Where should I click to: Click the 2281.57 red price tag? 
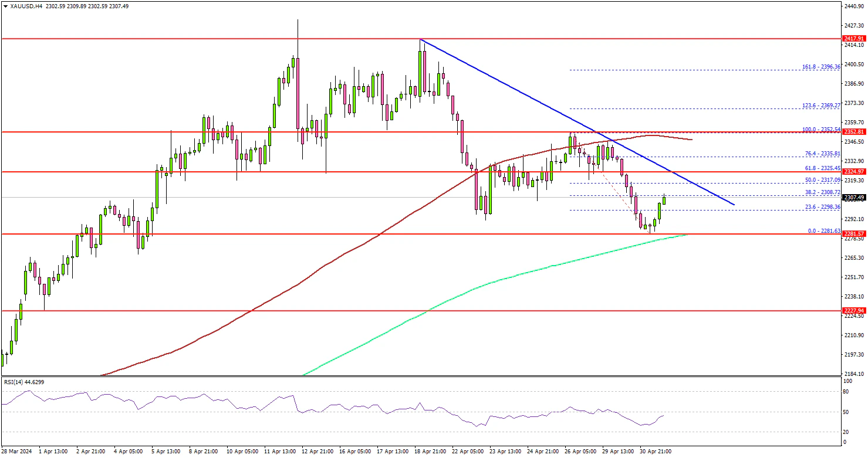(x=854, y=234)
